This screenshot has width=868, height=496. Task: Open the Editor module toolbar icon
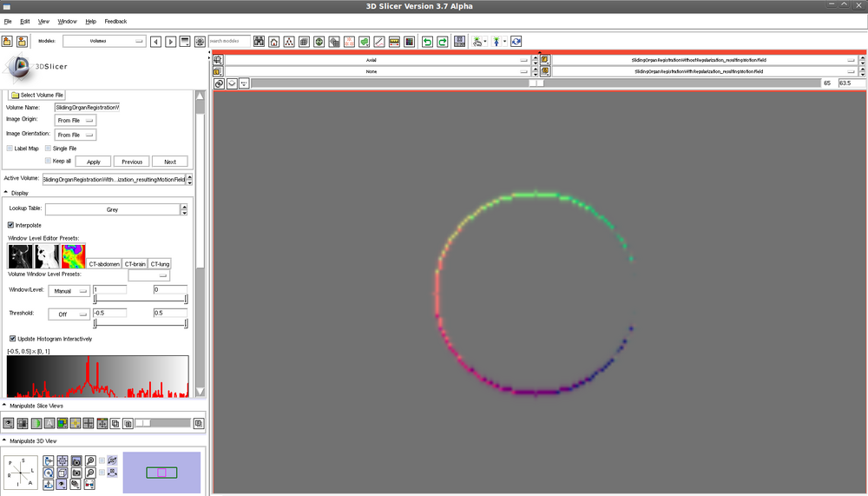tap(365, 42)
